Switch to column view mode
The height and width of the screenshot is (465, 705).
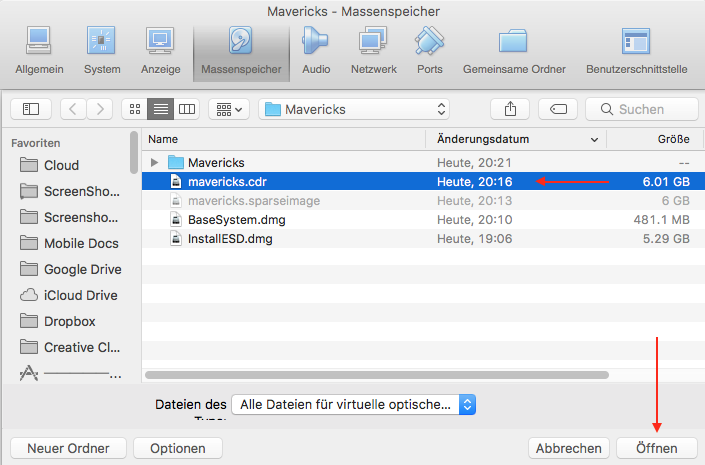pyautogui.click(x=186, y=108)
